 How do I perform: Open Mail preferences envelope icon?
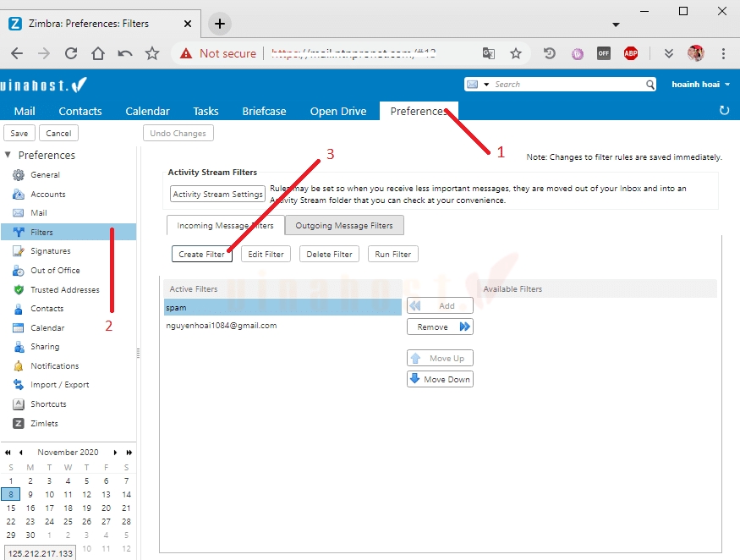coord(19,213)
